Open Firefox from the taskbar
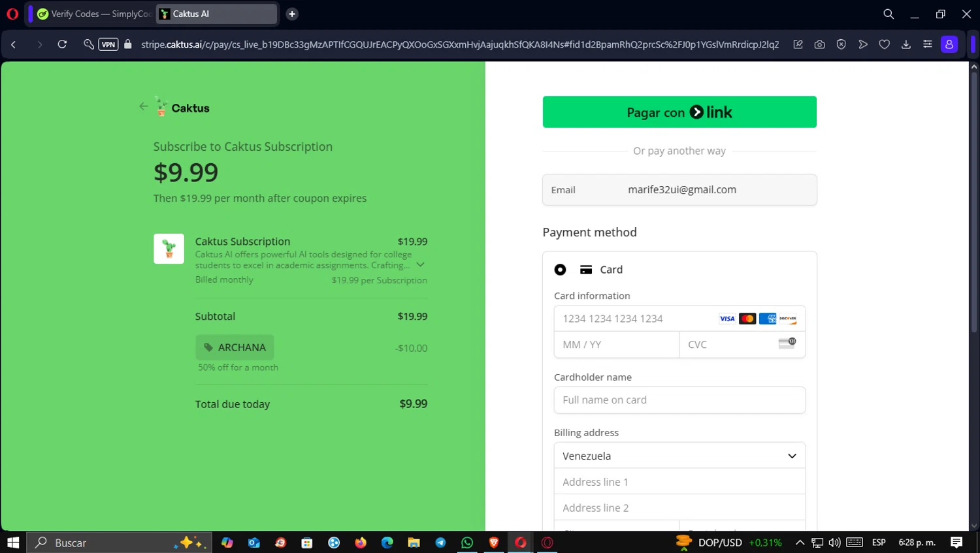The width and height of the screenshot is (980, 553). pos(361,543)
